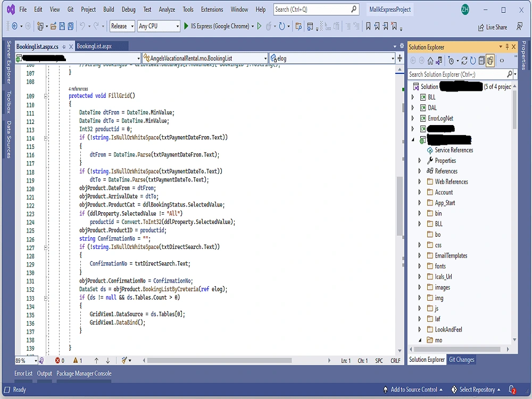
Task: Close the BookingList.aspx.cs tab
Action: pos(71,47)
